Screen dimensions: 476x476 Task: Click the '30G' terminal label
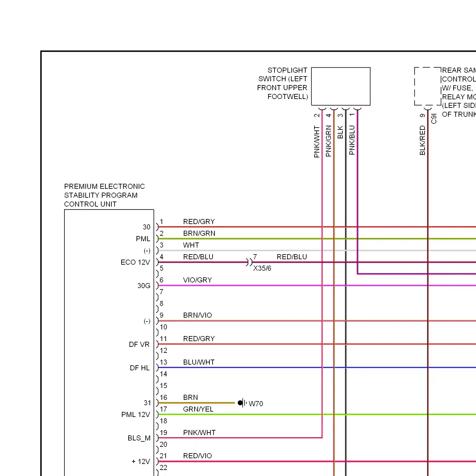pyautogui.click(x=144, y=286)
